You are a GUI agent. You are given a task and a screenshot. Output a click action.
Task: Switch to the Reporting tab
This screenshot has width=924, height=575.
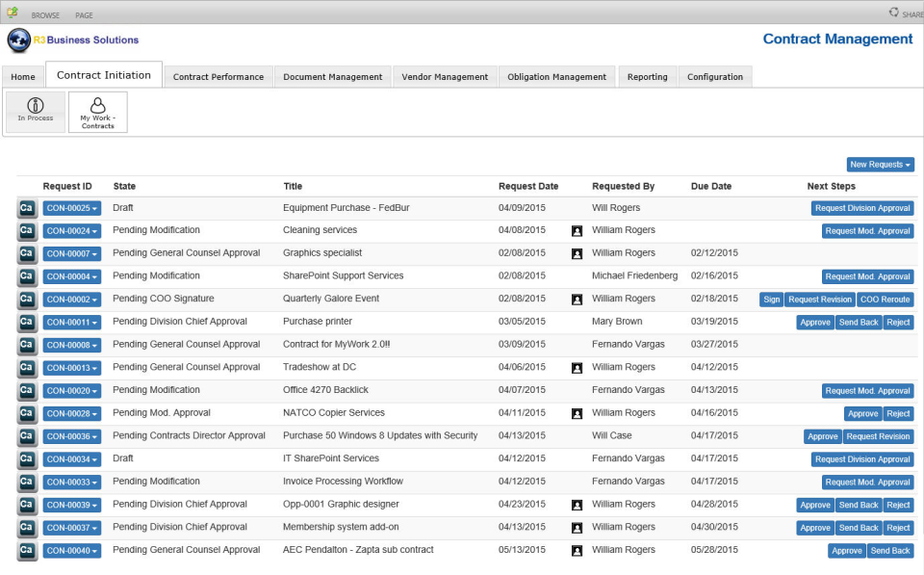[x=647, y=76]
